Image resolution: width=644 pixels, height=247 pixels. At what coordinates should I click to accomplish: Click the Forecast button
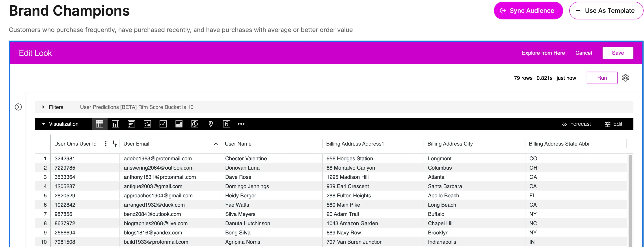[576, 124]
